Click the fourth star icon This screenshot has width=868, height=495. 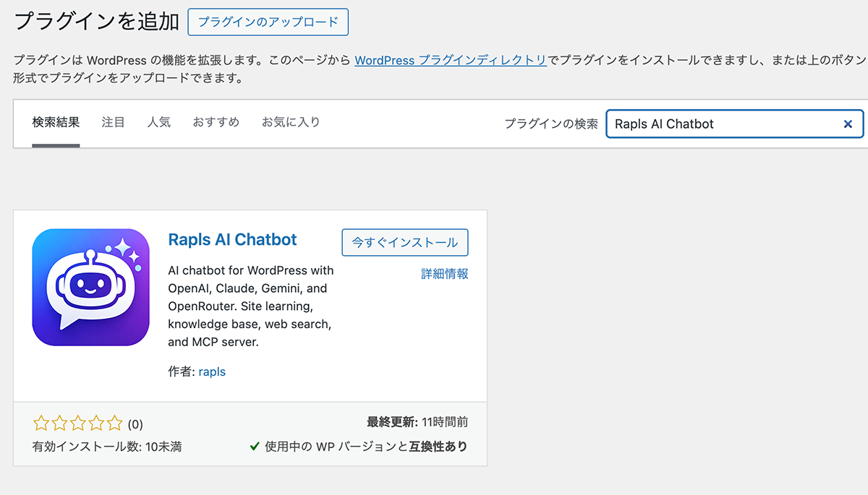click(96, 423)
